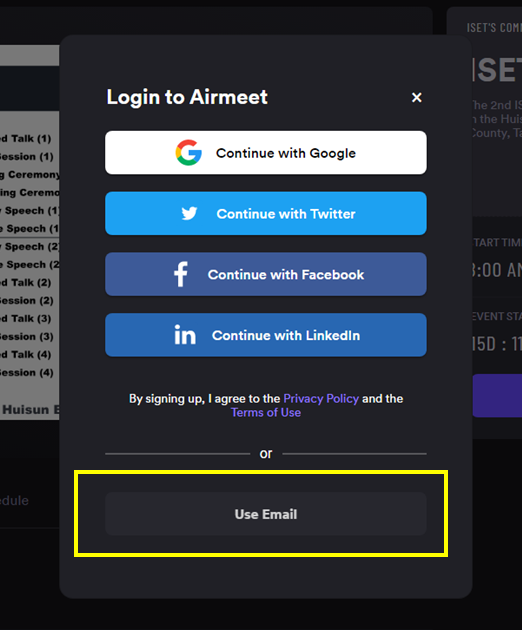Log in via Continue with LinkedIn label
The width and height of the screenshot is (522, 630).
286,335
